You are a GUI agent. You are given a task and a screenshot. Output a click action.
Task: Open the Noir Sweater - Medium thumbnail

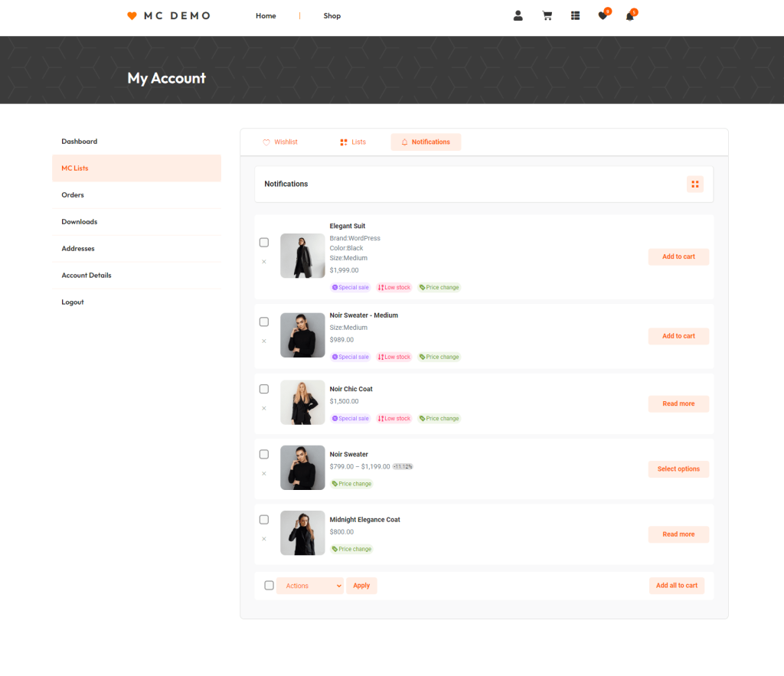click(302, 335)
